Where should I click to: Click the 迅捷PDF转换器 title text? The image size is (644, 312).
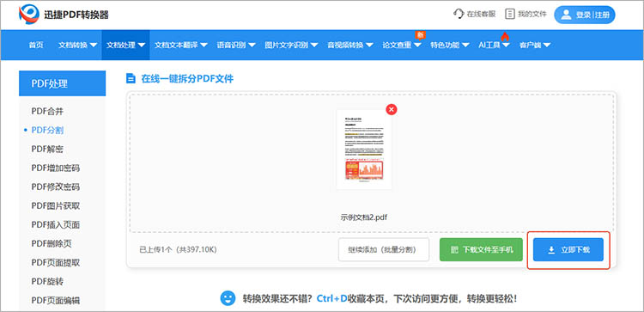76,15
